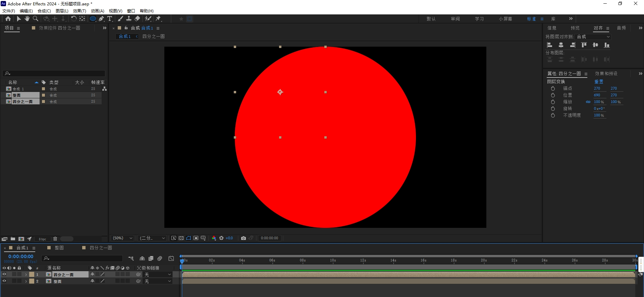Click the Home icon in the toolbar
The height and width of the screenshot is (297, 644).
tap(8, 19)
